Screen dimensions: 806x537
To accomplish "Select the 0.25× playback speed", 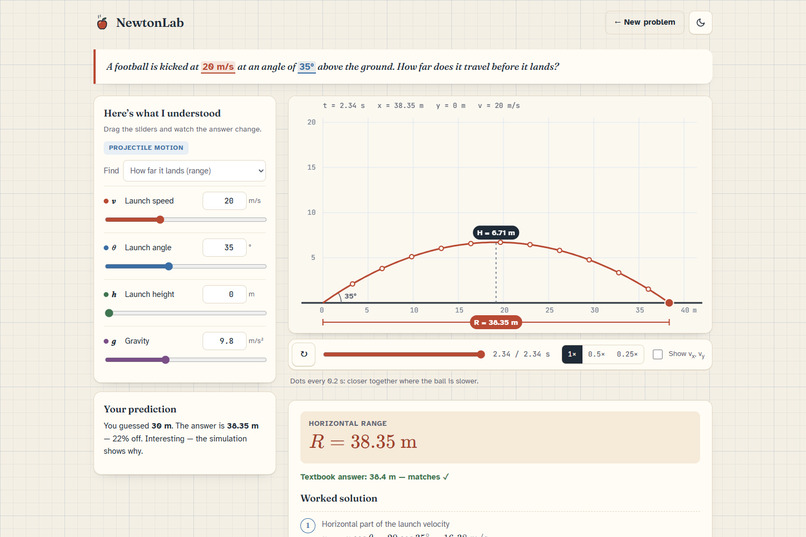I will coord(627,354).
